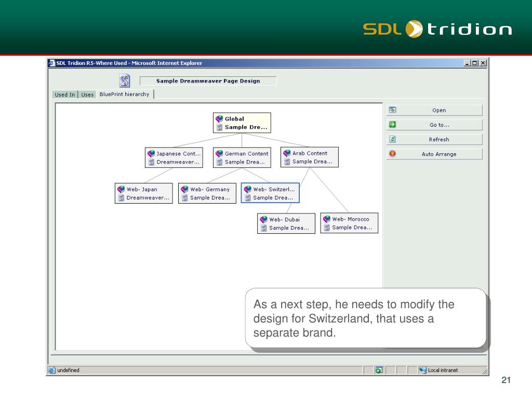This screenshot has width=532, height=399.
Task: Click the template icon in Web- Japan node
Action: pyautogui.click(x=121, y=198)
